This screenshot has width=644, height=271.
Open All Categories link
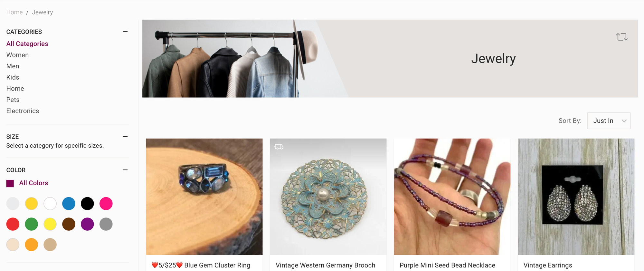(x=27, y=44)
